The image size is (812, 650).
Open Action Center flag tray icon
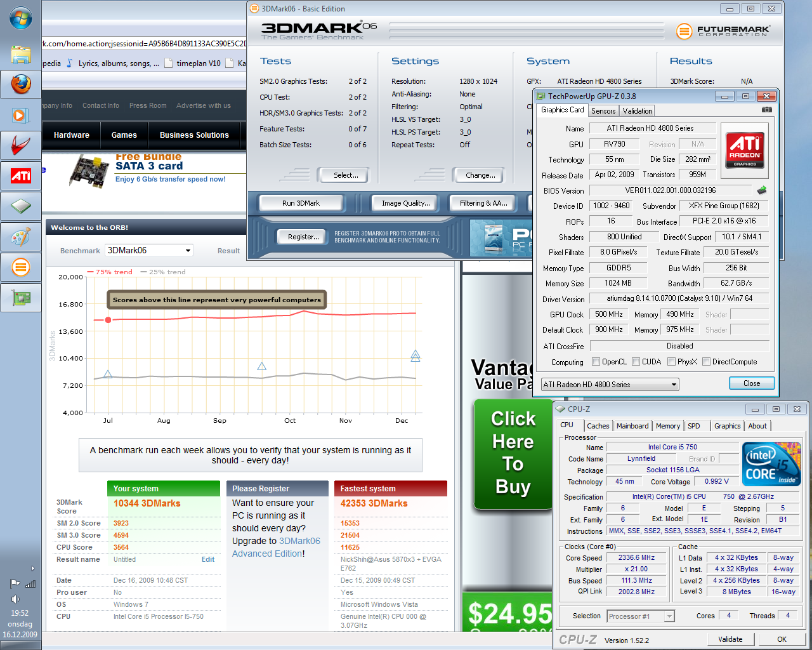point(15,584)
